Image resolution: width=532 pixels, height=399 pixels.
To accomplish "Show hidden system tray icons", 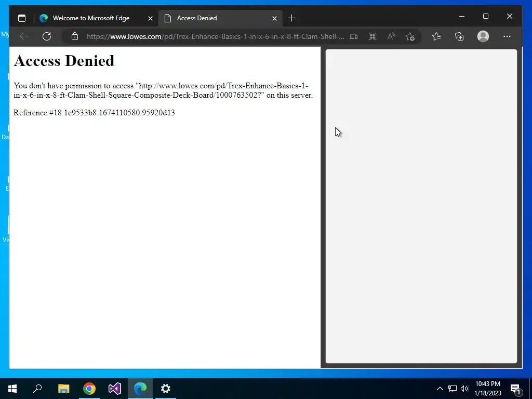I will click(440, 389).
